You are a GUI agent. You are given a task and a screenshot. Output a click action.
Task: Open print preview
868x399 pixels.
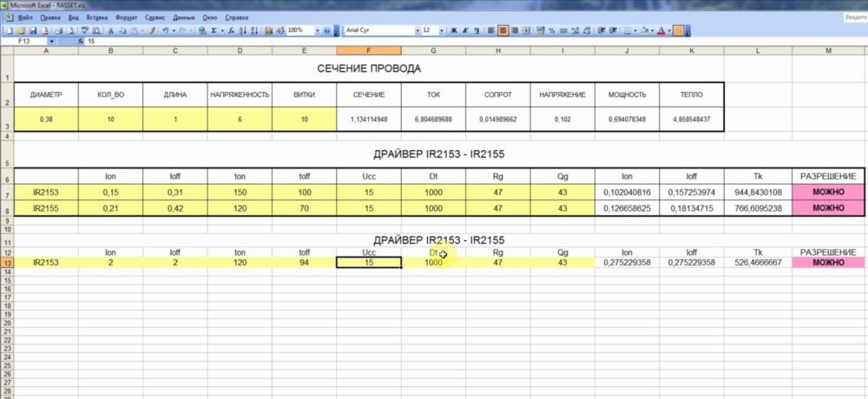(70, 30)
